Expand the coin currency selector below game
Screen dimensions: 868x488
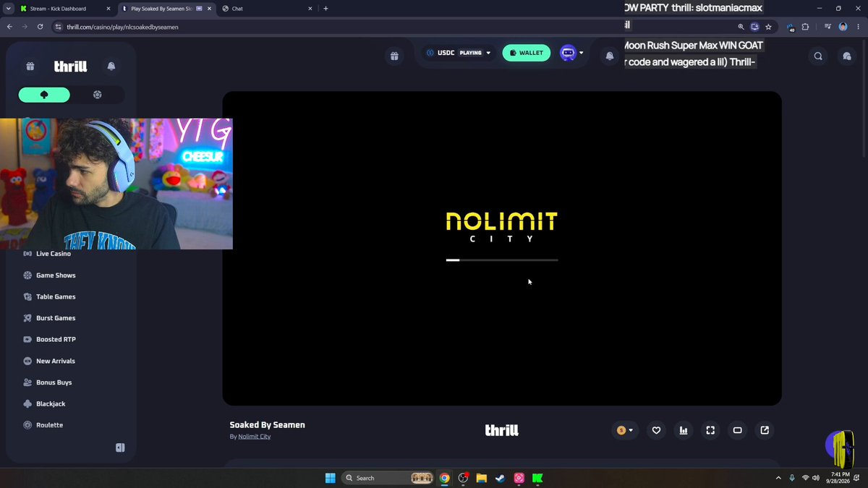tap(625, 430)
